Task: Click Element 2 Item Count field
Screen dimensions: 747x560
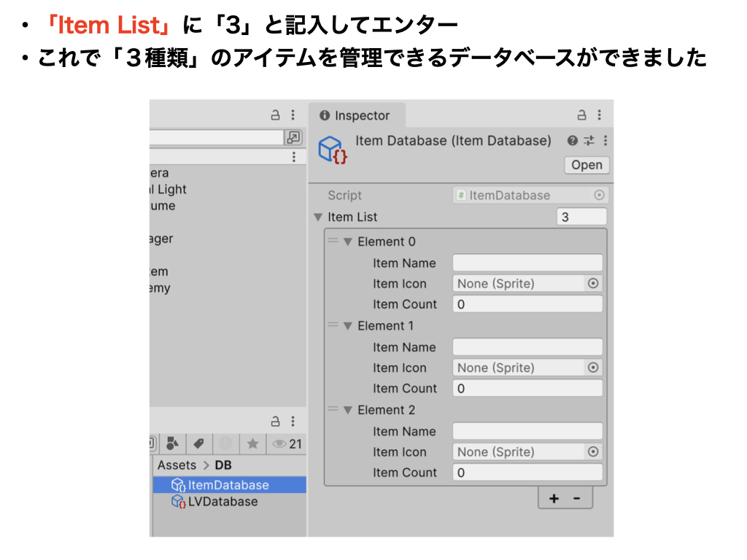Action: pos(527,472)
